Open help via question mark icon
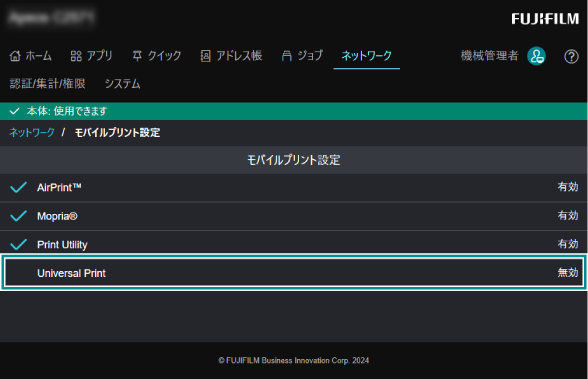588x379 pixels. coord(571,57)
